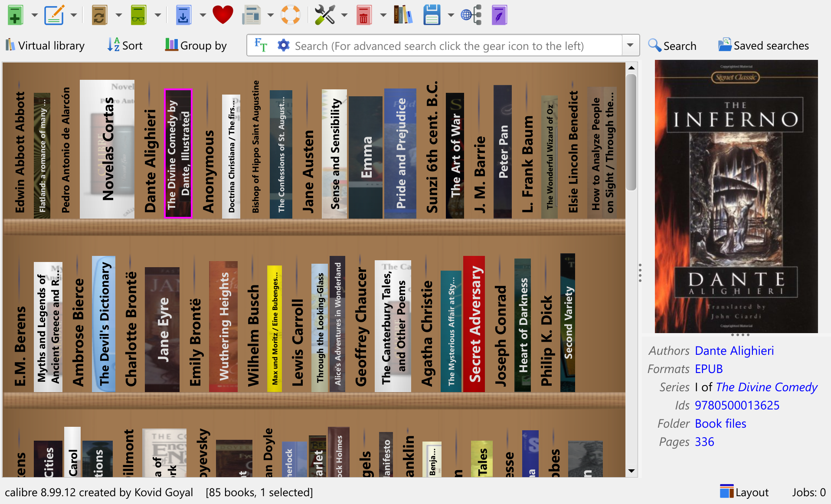Click the Dante Alighieri author link
The width and height of the screenshot is (831, 504).
click(734, 350)
